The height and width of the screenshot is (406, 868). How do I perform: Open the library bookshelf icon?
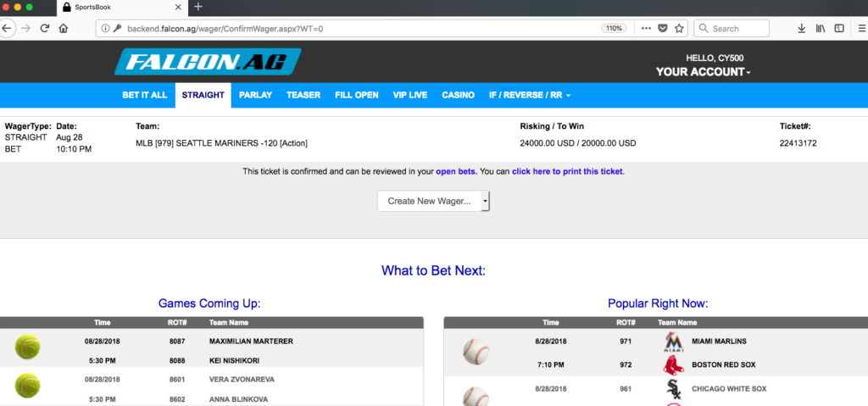[821, 28]
